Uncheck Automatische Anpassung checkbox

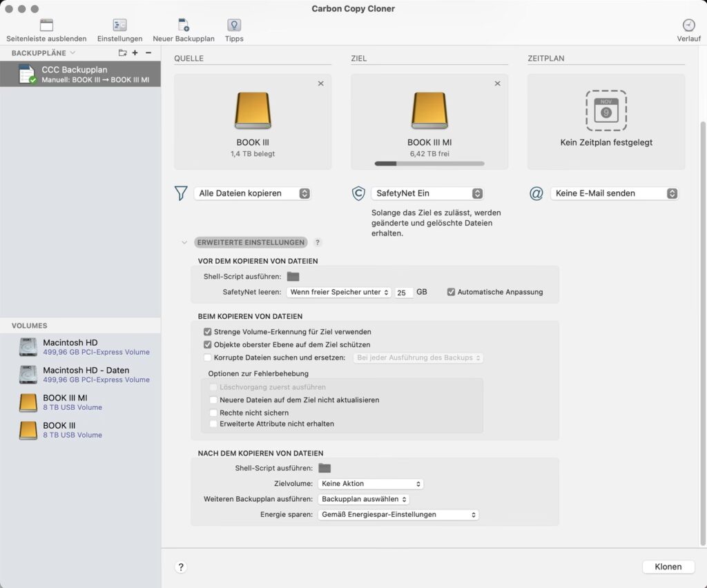[x=452, y=292]
